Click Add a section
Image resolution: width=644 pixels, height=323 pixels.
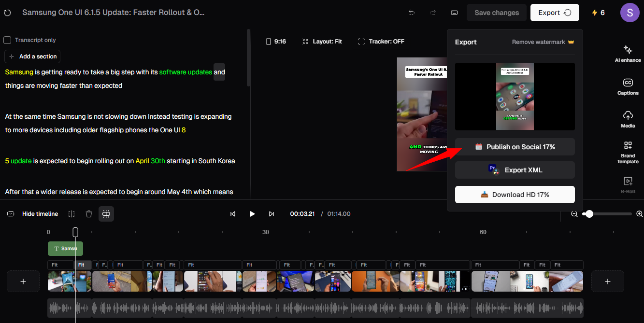pos(32,56)
